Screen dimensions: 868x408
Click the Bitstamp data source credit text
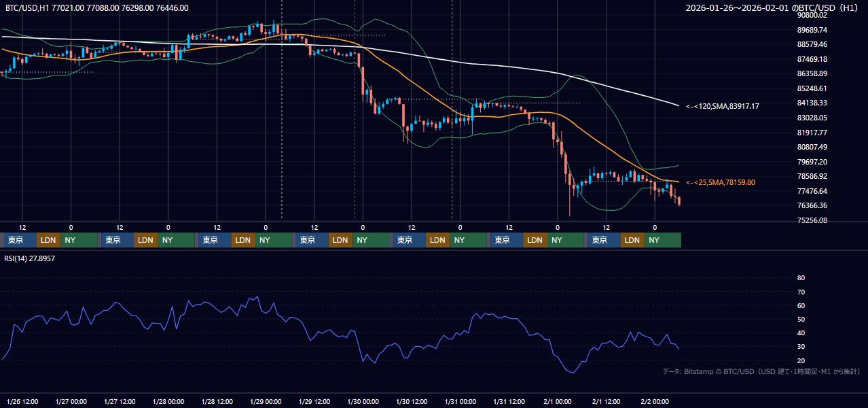pos(761,371)
